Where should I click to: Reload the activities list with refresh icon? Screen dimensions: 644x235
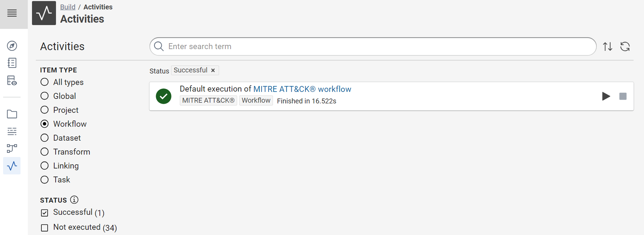(x=625, y=46)
